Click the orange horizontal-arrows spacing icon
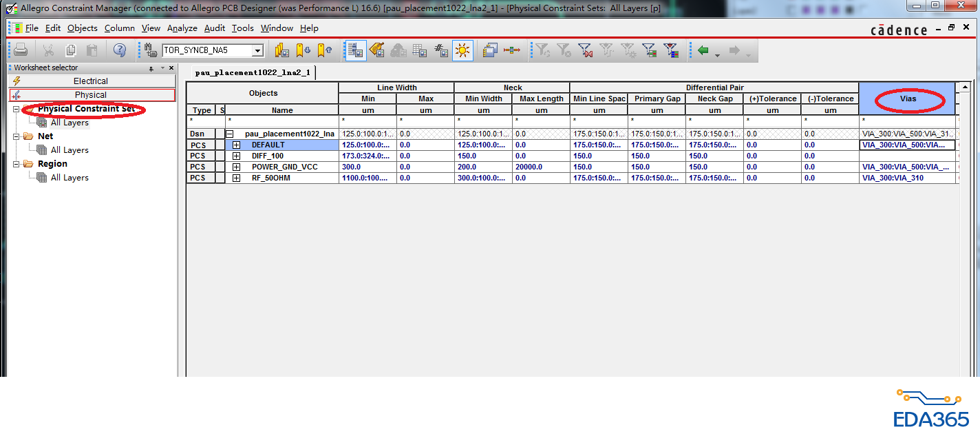 click(x=512, y=50)
